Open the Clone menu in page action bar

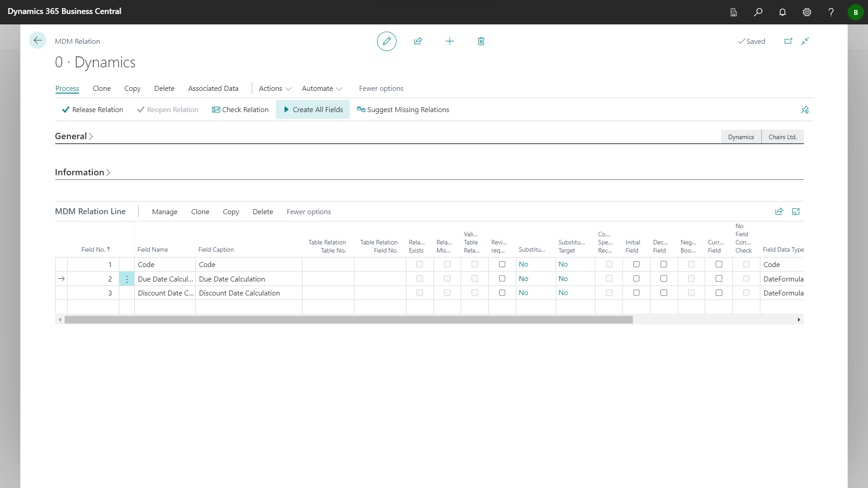tap(102, 89)
